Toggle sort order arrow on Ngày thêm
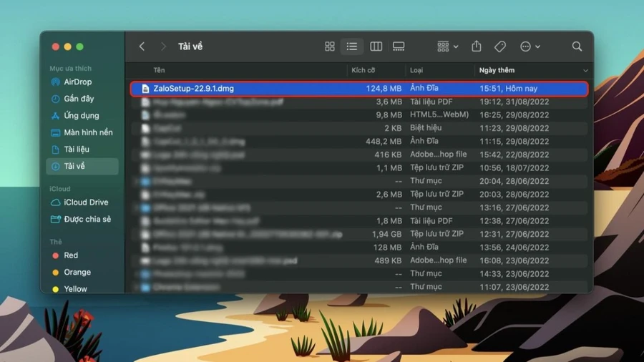Viewport: 644px width, 362px height. (x=585, y=71)
